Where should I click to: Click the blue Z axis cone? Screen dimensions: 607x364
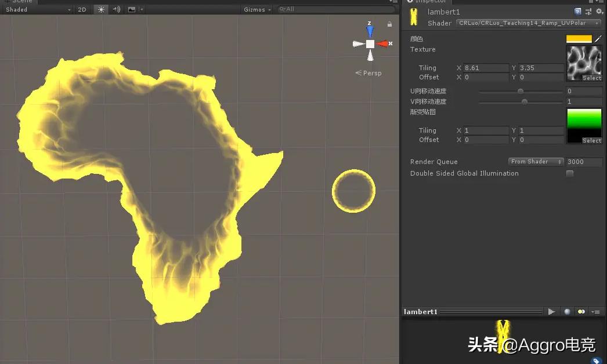pos(370,31)
